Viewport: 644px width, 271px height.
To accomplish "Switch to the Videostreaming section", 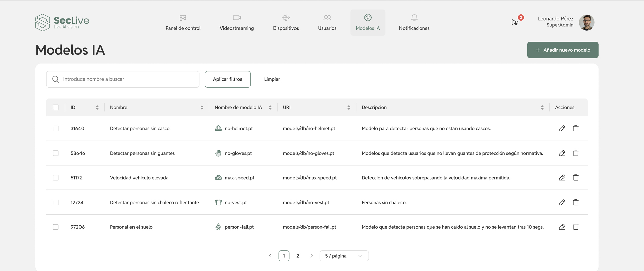I will 236,22.
